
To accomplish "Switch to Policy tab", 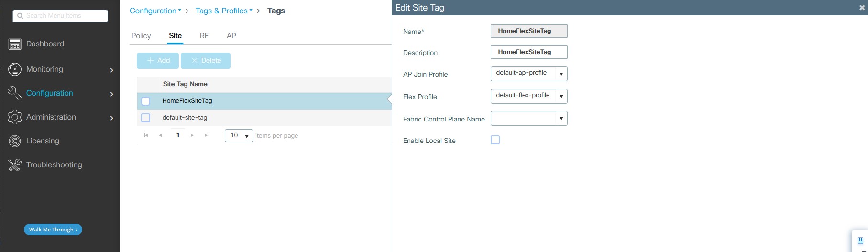I will pos(141,36).
